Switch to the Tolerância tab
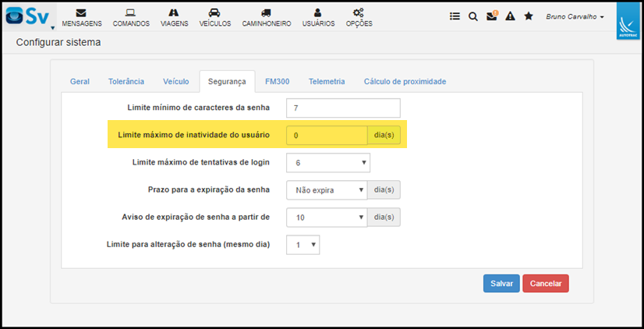Viewport: 644px width, 329px height. (x=126, y=81)
